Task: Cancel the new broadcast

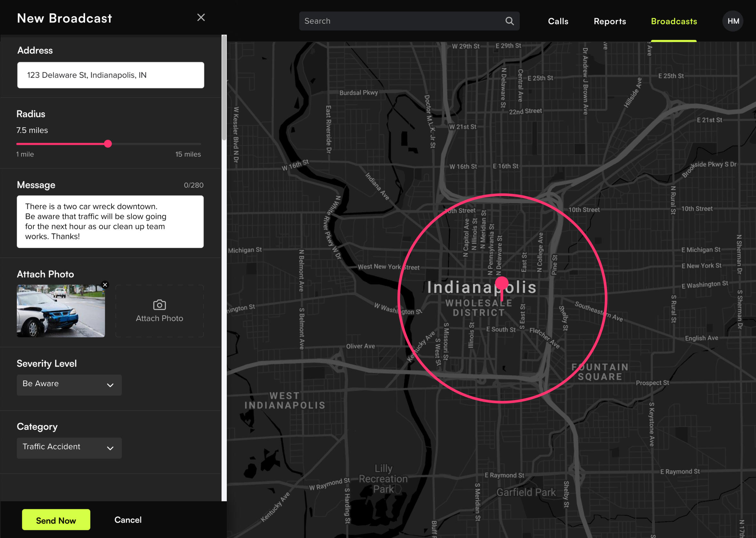Action: (128, 520)
